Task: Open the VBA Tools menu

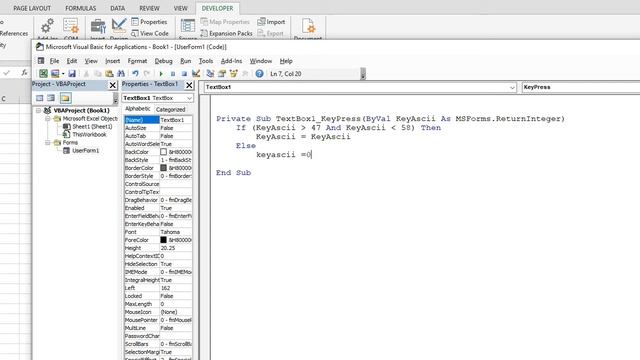Action: click(x=206, y=61)
